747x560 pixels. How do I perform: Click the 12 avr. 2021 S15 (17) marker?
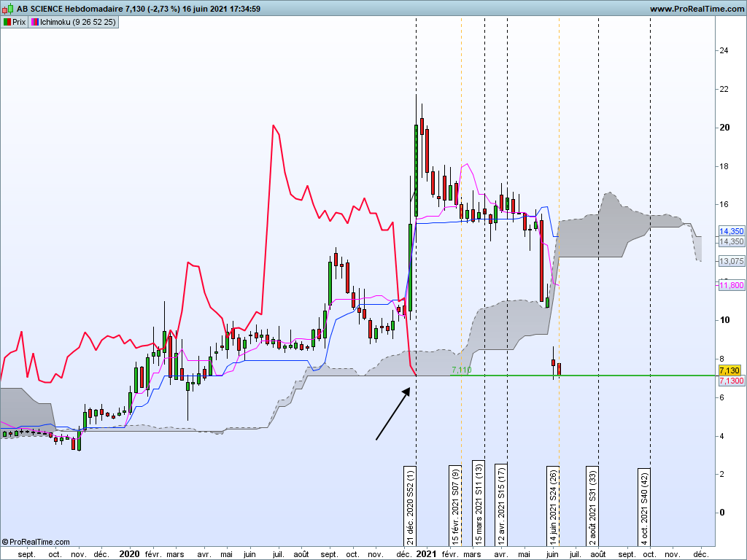point(500,505)
